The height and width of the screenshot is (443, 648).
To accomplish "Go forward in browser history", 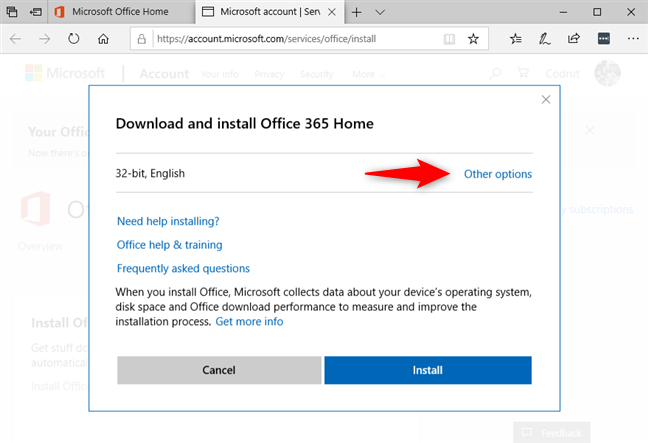I will point(44,39).
